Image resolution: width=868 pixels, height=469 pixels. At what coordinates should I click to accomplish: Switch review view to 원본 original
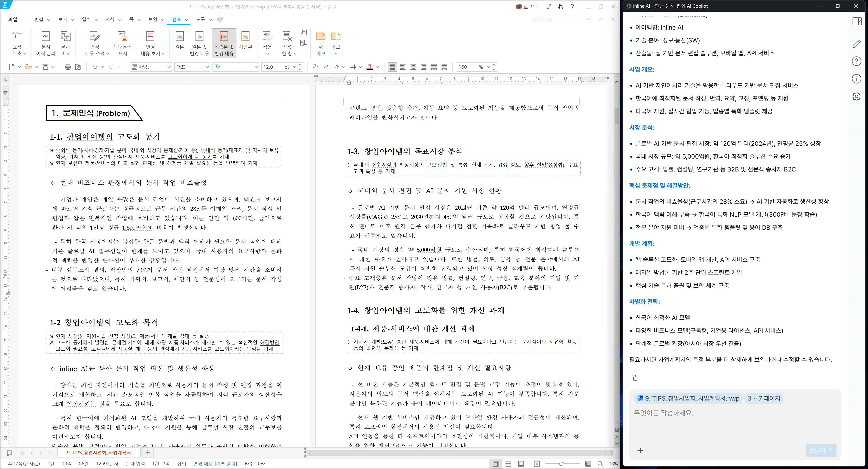click(x=180, y=41)
